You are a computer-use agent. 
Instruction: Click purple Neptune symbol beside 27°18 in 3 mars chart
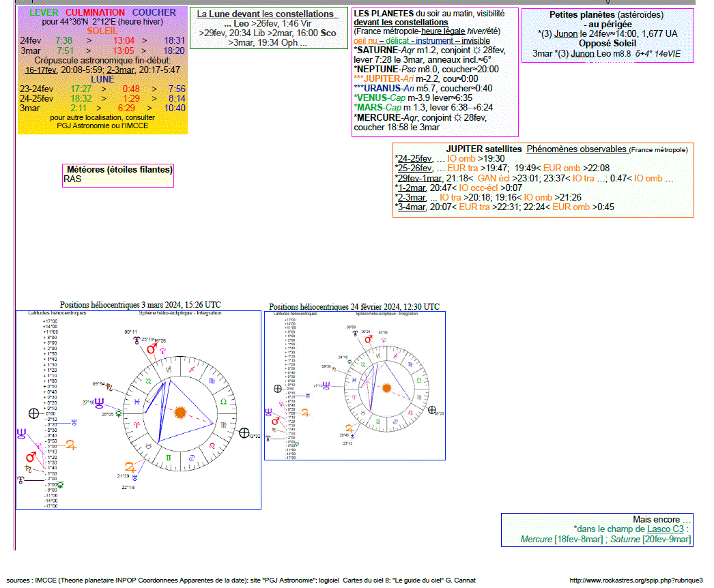pyautogui.click(x=99, y=403)
